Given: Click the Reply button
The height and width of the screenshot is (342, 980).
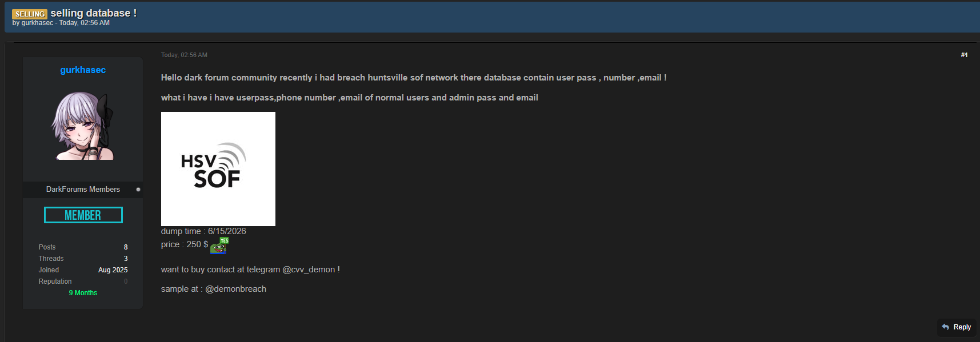Looking at the screenshot, I should 957,327.
